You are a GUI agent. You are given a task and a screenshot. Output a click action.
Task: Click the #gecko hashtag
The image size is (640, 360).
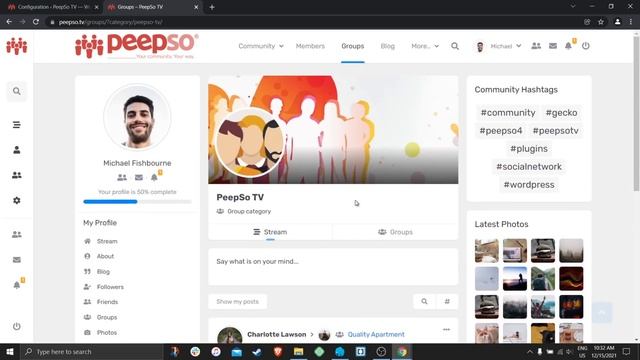tap(561, 113)
